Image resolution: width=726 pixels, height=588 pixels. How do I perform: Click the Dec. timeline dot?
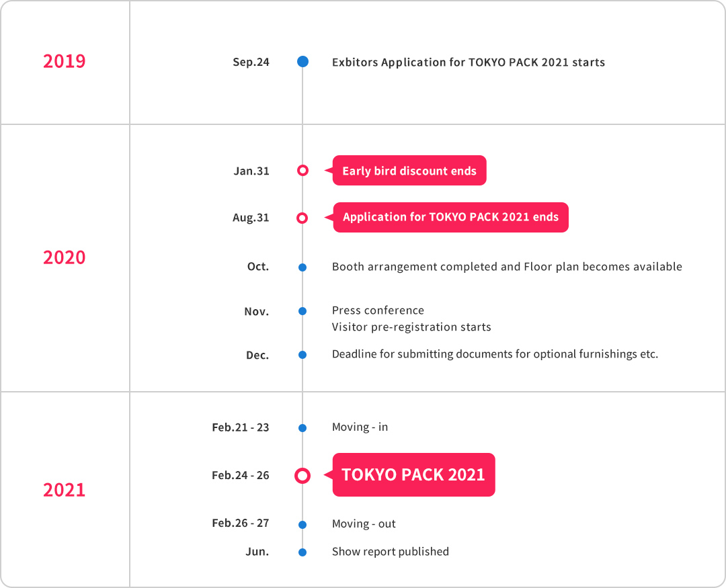pyautogui.click(x=302, y=355)
